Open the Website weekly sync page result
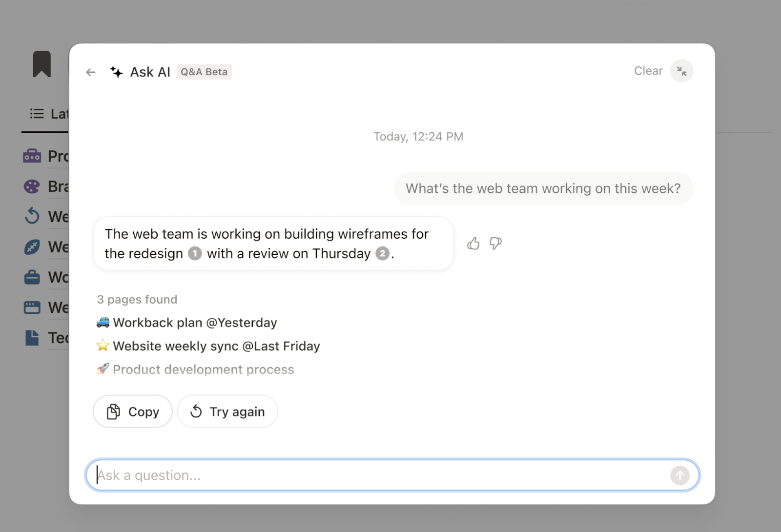Screen dimensions: 781x532 [x=216, y=346]
